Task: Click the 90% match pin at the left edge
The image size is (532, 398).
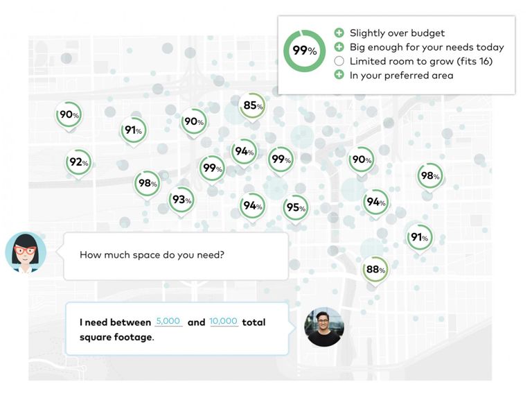Action: click(x=69, y=115)
